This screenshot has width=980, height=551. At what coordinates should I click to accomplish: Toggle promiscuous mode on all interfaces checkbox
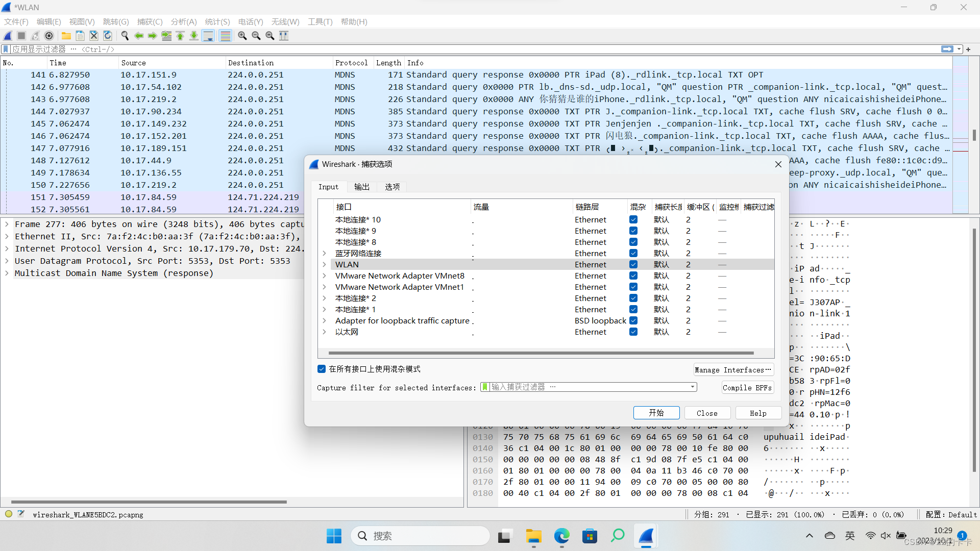(322, 369)
